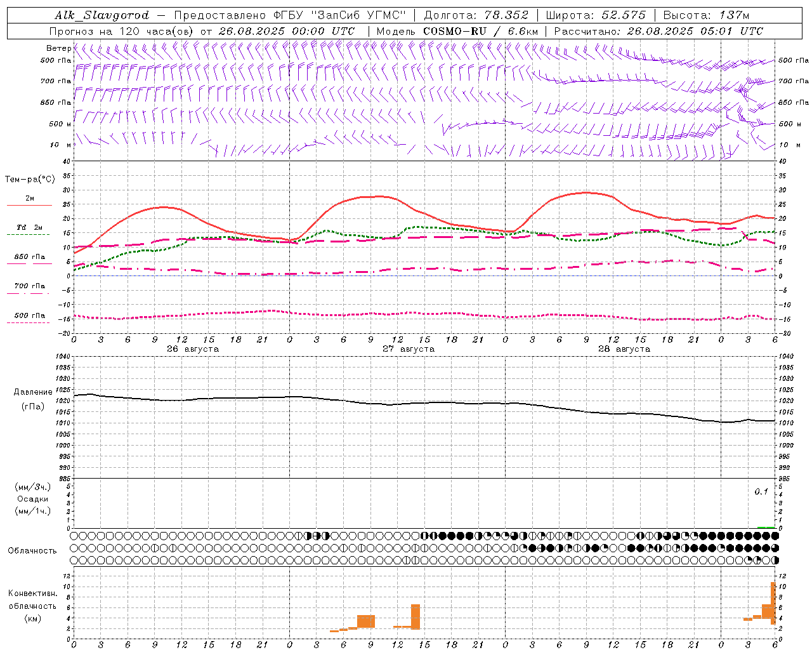This screenshot has height=650, width=812.
Task: Click the 'Td 2м' dew point legend label
Action: (29, 227)
